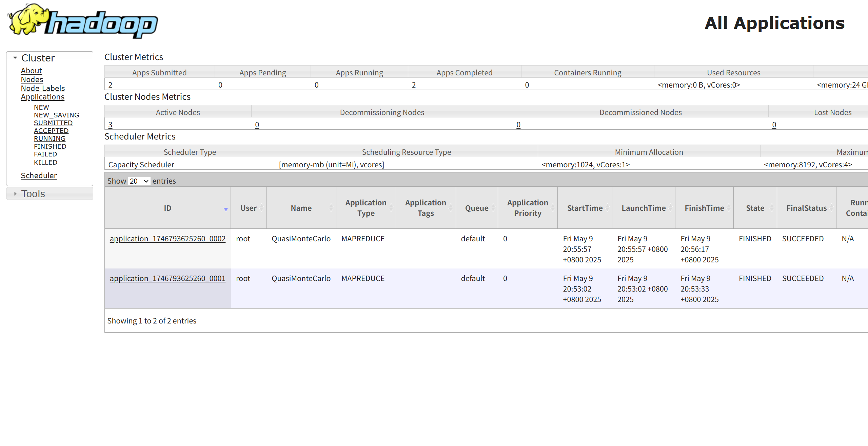Open the Nodes page link
This screenshot has height=446, width=868.
pyautogui.click(x=32, y=79)
